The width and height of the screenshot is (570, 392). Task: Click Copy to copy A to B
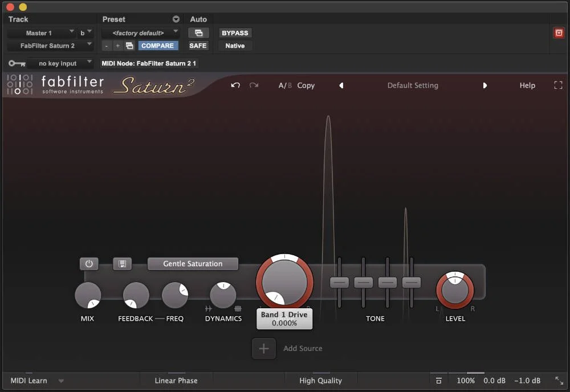(x=306, y=85)
